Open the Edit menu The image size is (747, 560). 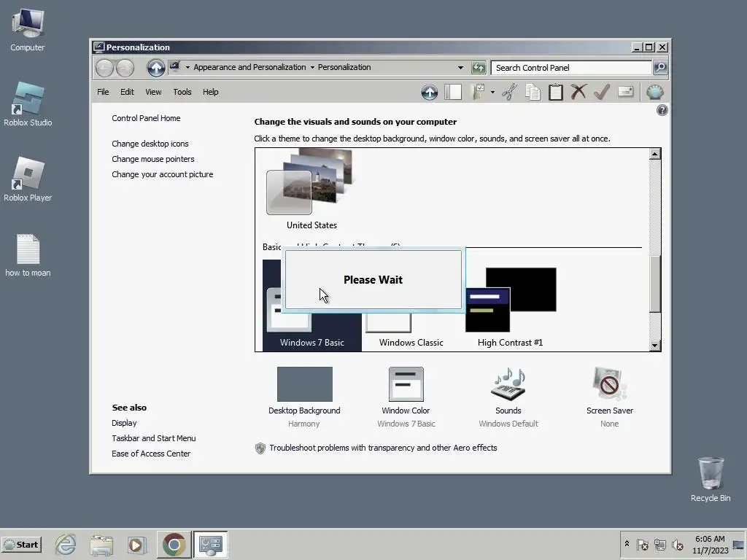click(x=127, y=92)
